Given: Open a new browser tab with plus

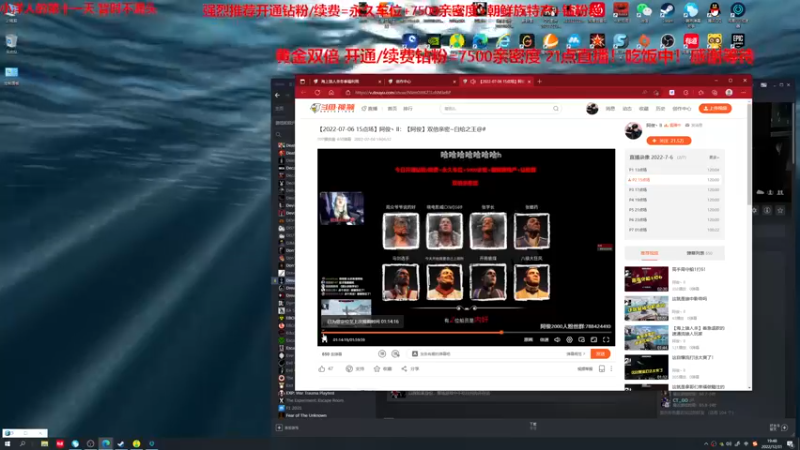Looking at the screenshot, I should pos(539,81).
